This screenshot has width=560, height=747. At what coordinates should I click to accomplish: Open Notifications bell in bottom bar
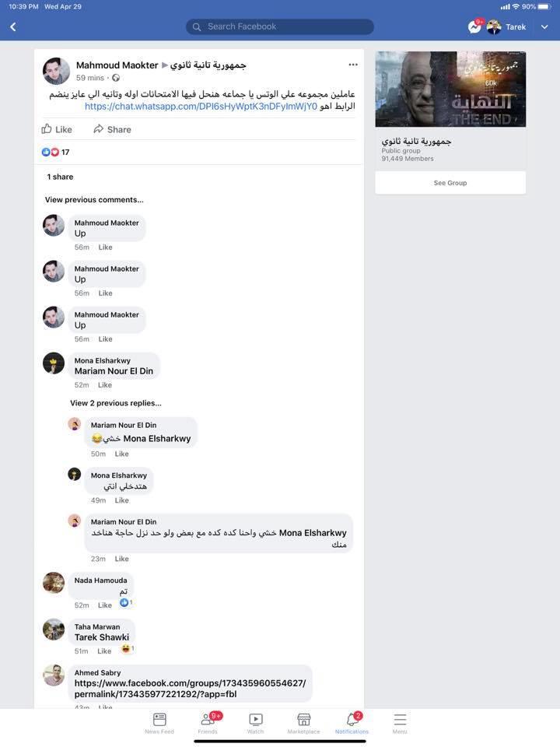coord(352,722)
